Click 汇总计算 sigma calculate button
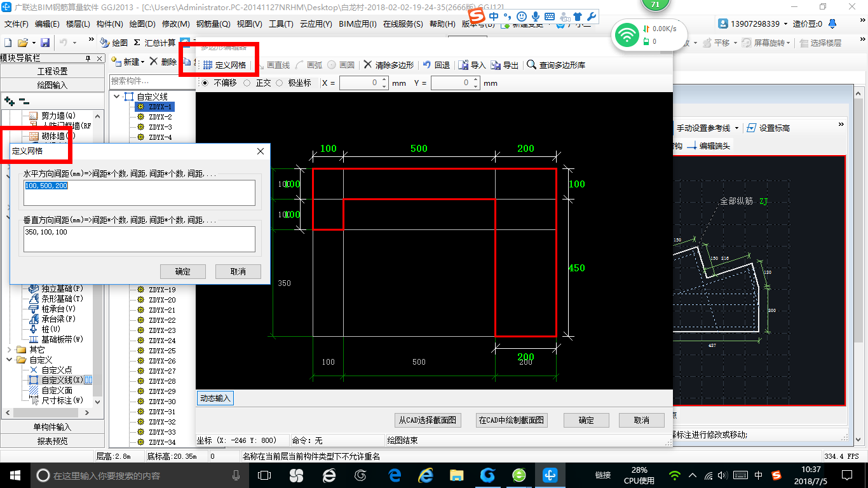This screenshot has height=488, width=868. click(154, 43)
